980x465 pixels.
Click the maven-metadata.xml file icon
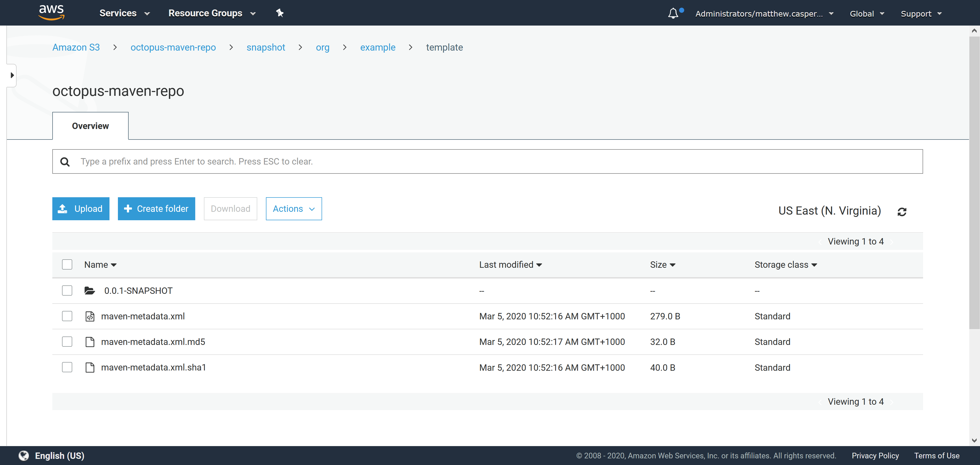pyautogui.click(x=90, y=317)
